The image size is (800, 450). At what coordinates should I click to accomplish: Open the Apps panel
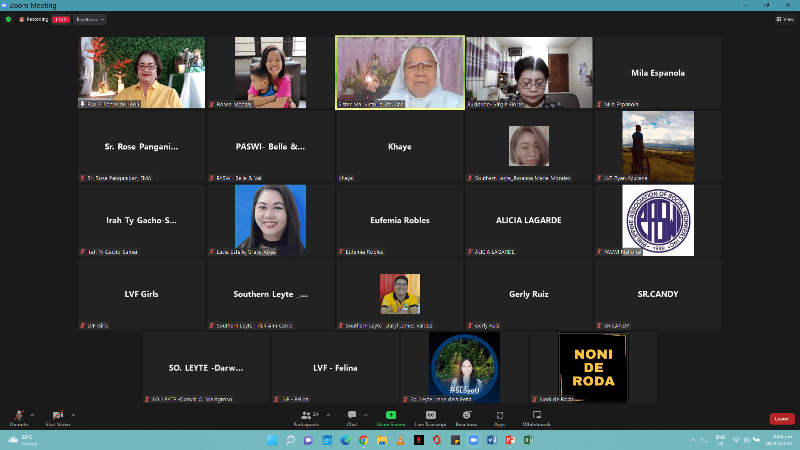(500, 416)
